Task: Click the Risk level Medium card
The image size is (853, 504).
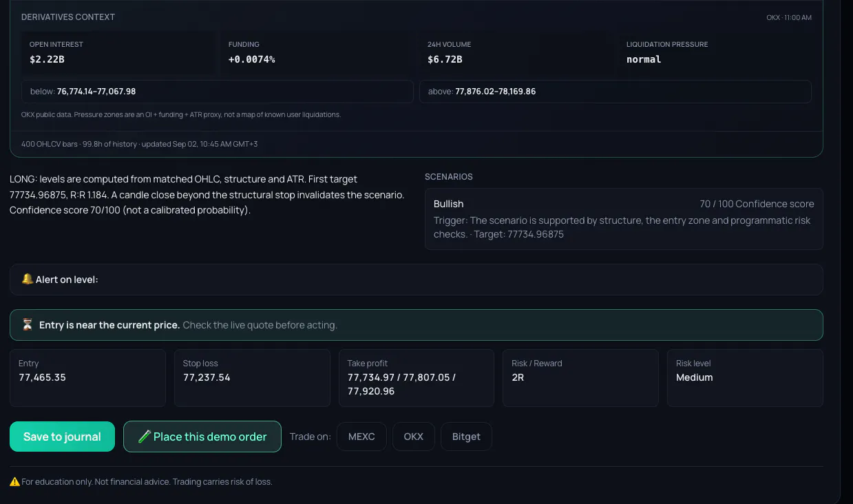Action: [745, 378]
